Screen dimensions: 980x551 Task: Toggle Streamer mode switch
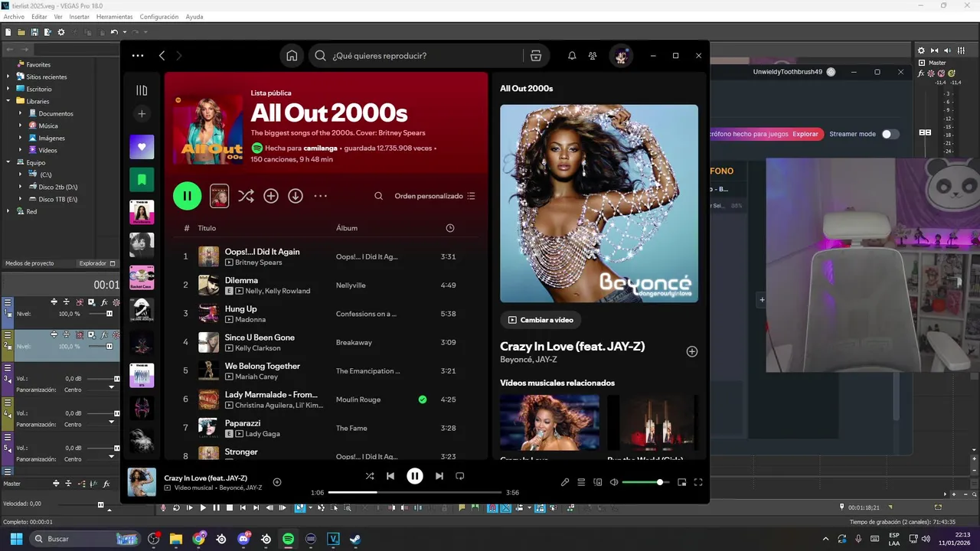[890, 134]
